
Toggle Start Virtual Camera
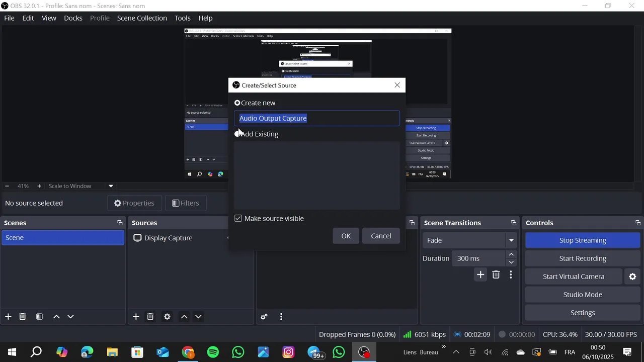574,277
